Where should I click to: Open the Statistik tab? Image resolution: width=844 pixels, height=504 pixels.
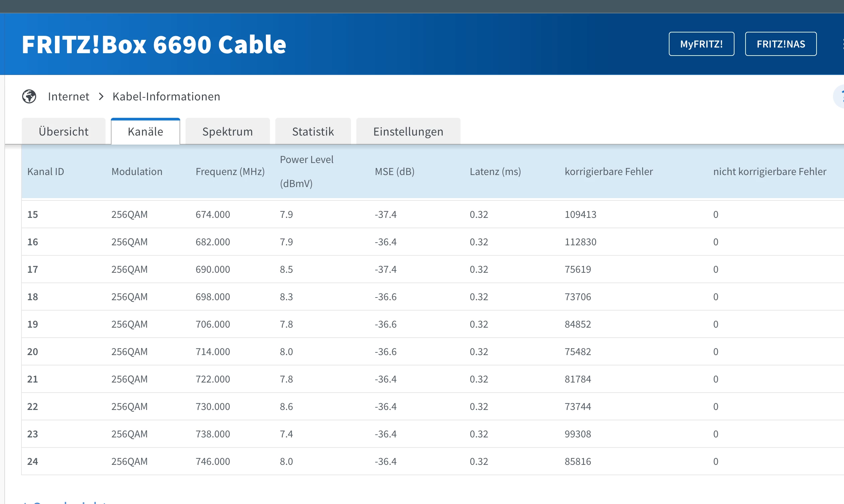point(313,132)
